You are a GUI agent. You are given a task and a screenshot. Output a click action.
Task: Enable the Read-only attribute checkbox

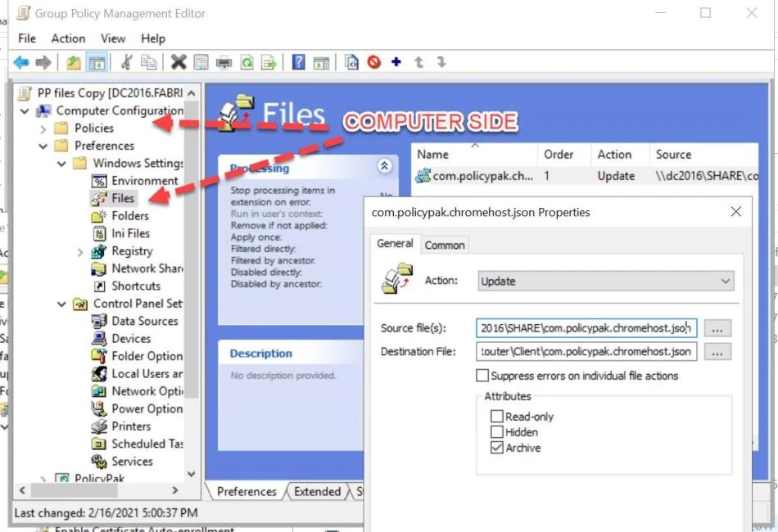[496, 417]
